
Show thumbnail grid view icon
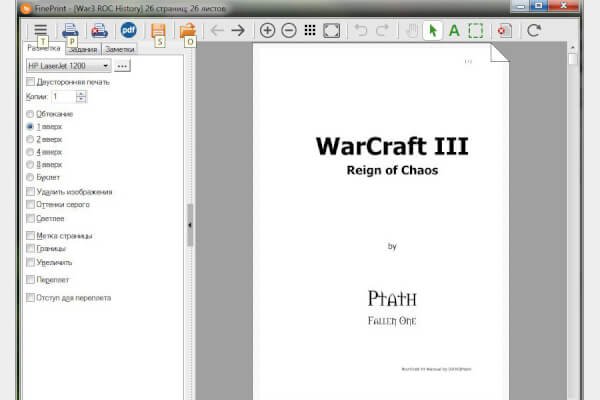click(310, 30)
